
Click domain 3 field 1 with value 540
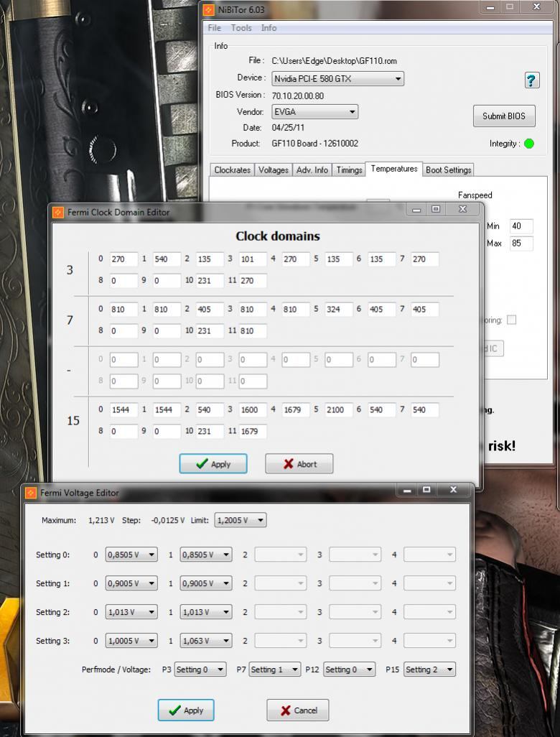pos(167,259)
